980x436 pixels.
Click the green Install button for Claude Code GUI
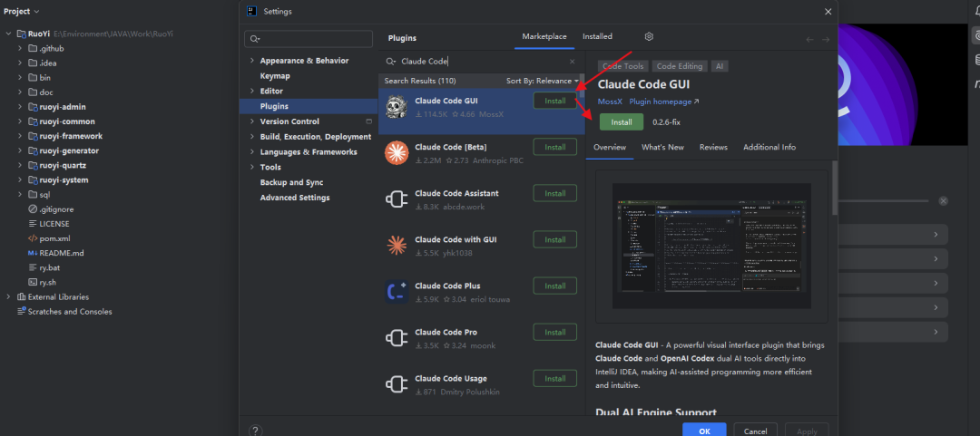click(622, 122)
